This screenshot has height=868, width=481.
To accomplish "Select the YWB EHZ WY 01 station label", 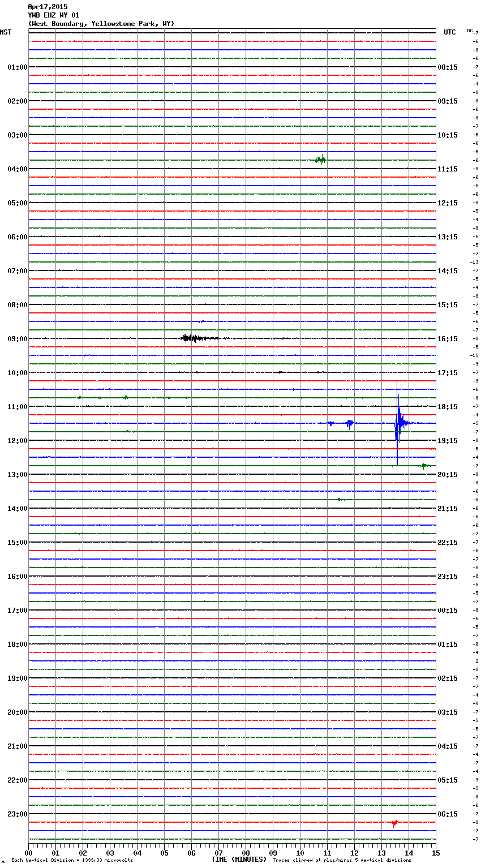I will 54,15.
